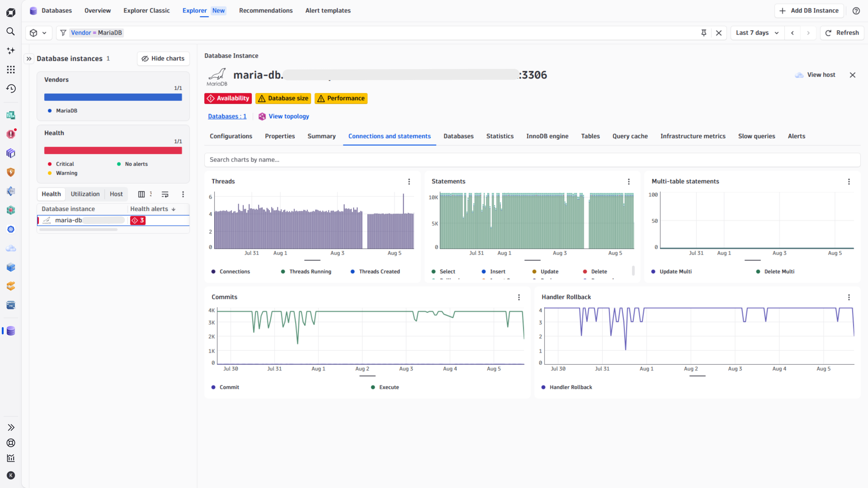Open the Explorer Classic navigation tab
Image resolution: width=868 pixels, height=488 pixels.
click(146, 10)
